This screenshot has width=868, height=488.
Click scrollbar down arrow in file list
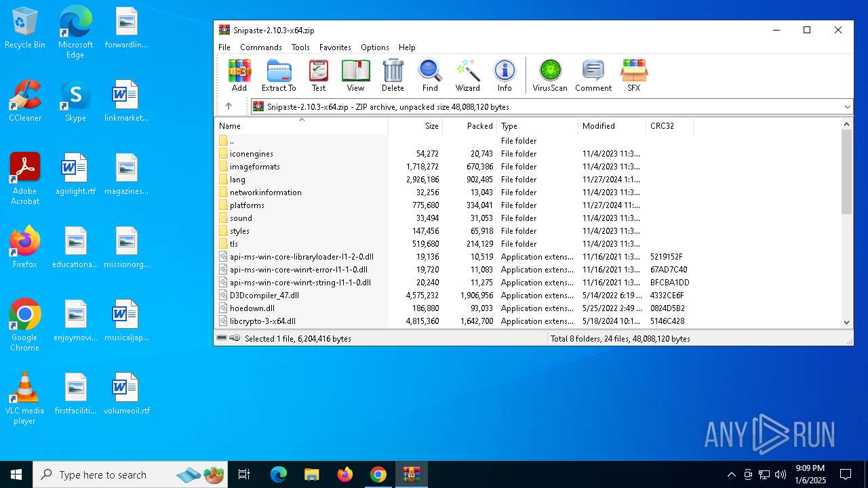coord(847,323)
